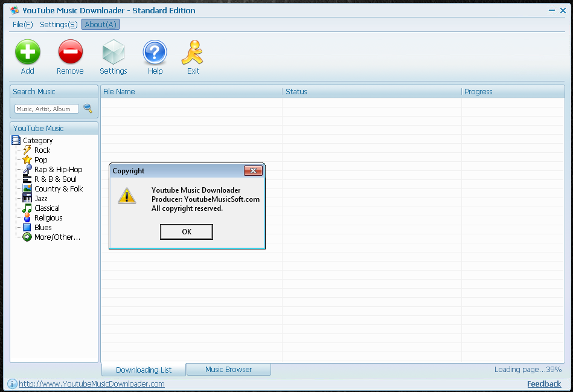Minimize the YouTube Music Downloader window
Viewport: 573px width, 392px height.
coord(552,11)
